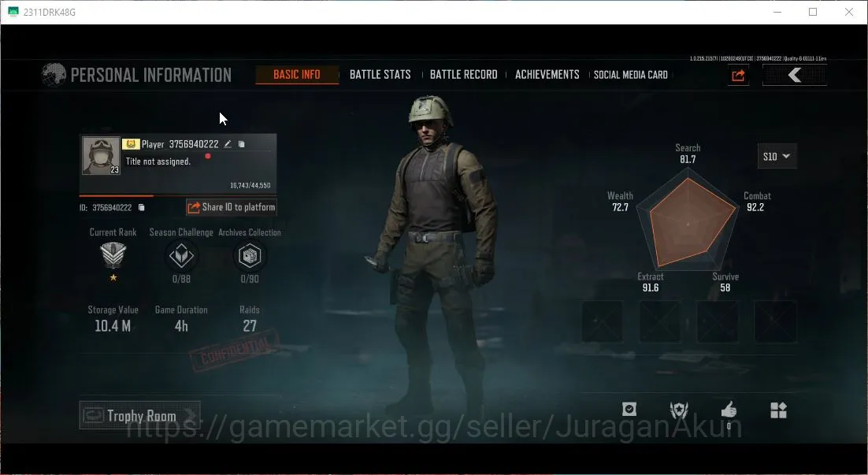Open the player avatar portrait
Screen dimensions: 868x475
click(x=101, y=155)
